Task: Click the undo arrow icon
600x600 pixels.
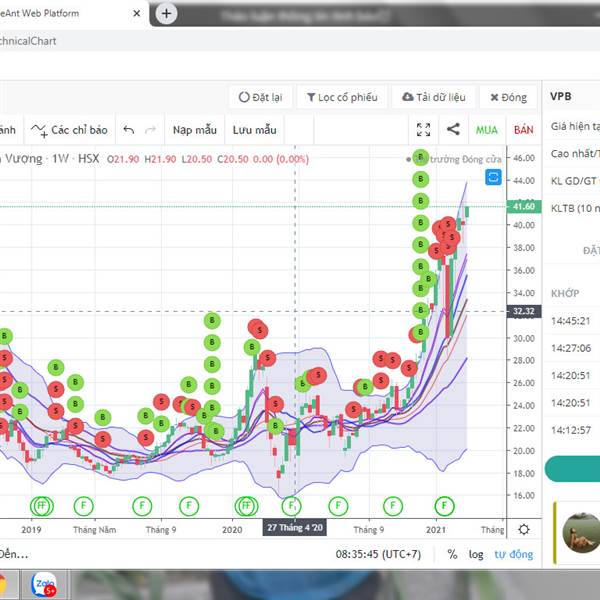Action: click(129, 130)
